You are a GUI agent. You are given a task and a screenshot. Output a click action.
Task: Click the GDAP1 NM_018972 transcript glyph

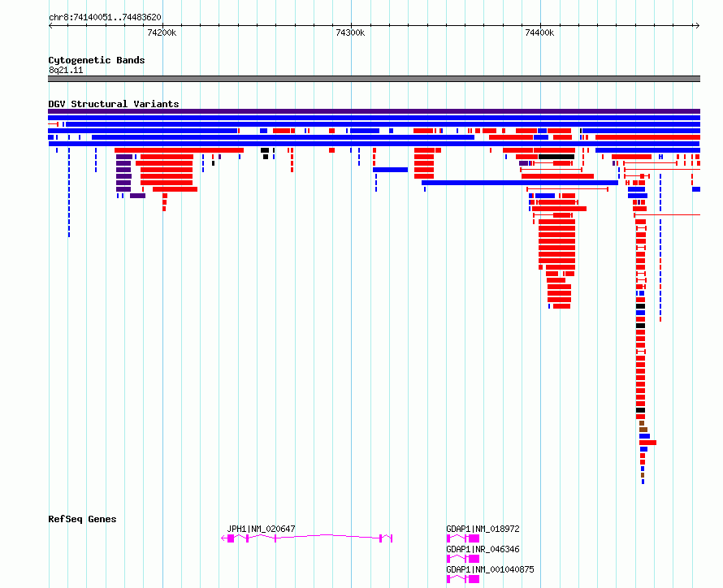[x=463, y=538]
